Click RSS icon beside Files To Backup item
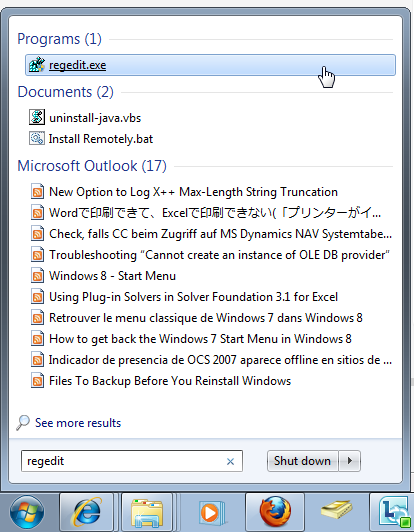Viewport: 414px width, 532px height. (37, 381)
